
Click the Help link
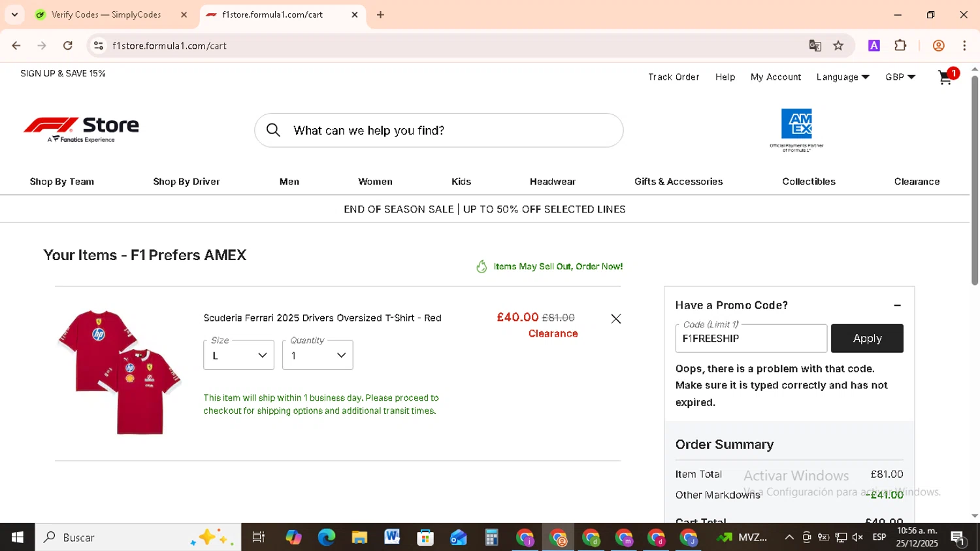pyautogui.click(x=725, y=77)
